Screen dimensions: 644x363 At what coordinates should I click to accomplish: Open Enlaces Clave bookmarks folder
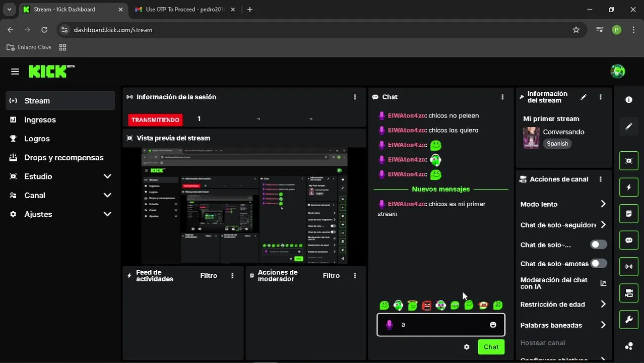point(29,47)
